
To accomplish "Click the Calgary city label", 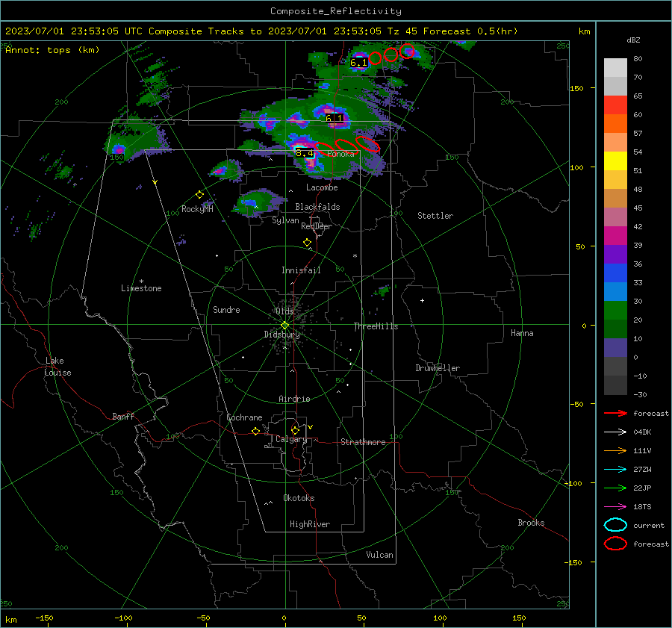I will click(x=291, y=439).
